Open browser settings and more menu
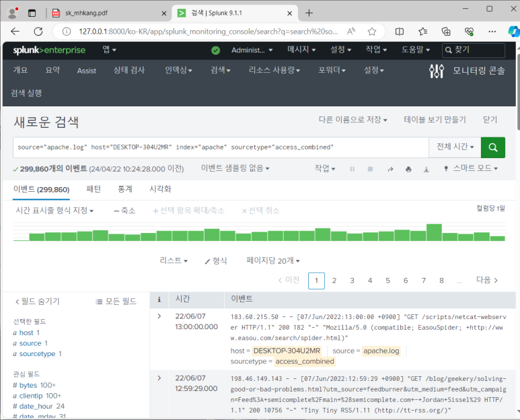Image resolution: width=520 pixels, height=420 pixels. tap(492, 32)
